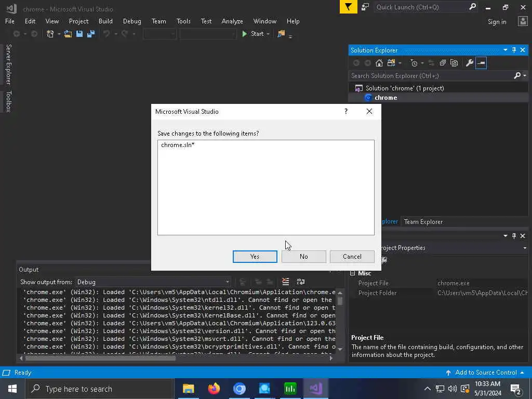Open Firefox from taskbar
The image size is (532, 399).
[214, 389]
